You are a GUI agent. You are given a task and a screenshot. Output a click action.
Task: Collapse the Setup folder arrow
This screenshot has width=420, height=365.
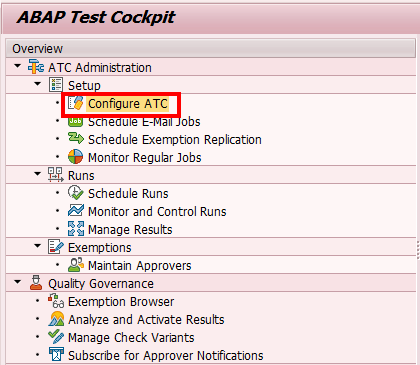coord(38,84)
